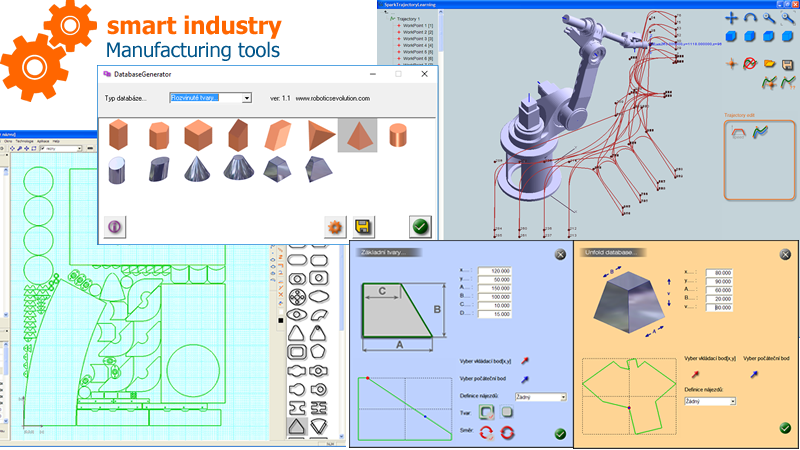Select the third blue cube view icon

point(768,37)
